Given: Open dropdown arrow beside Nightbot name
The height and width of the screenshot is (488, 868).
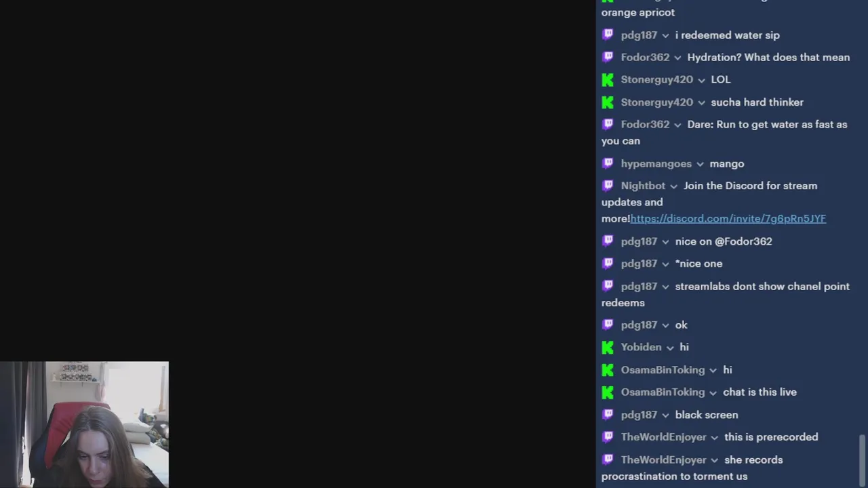Looking at the screenshot, I should tap(673, 186).
